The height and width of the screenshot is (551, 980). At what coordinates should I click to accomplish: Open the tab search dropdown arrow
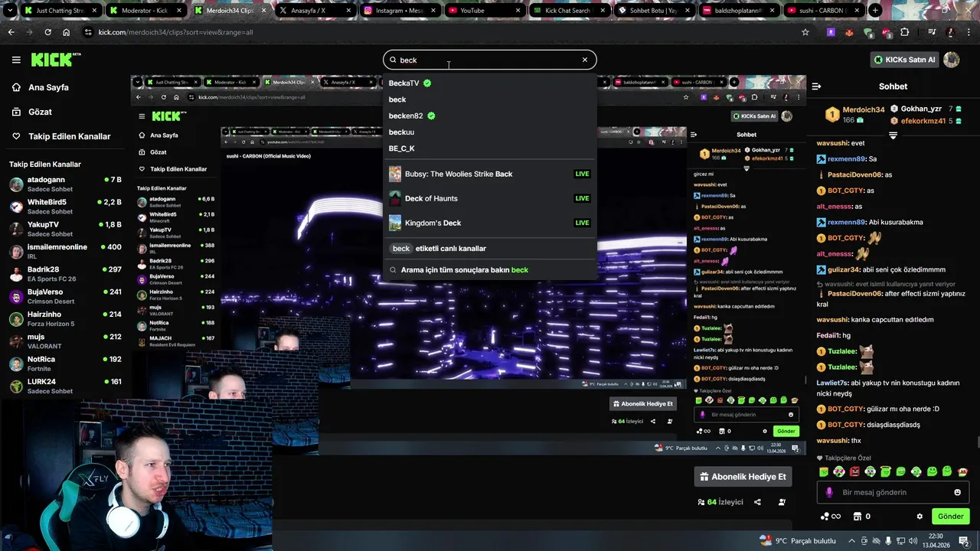[x=10, y=11]
